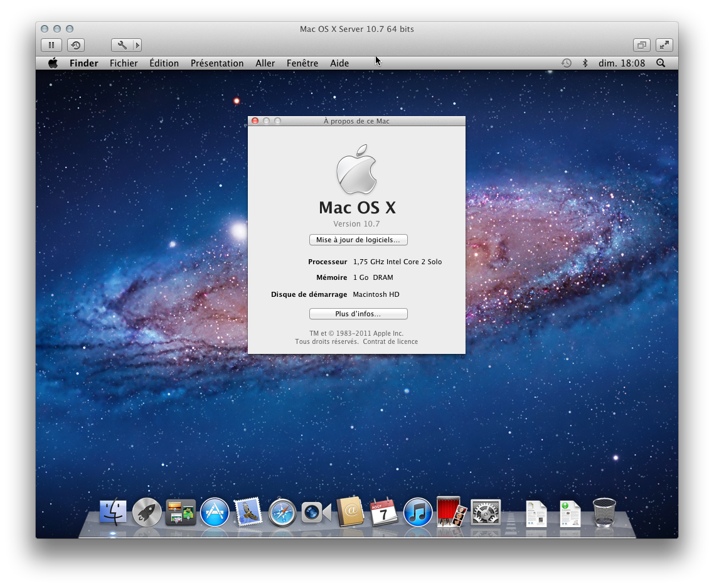Click the clock showing dim. 18:08
Viewport: 714px width, 588px height.
[x=622, y=63]
